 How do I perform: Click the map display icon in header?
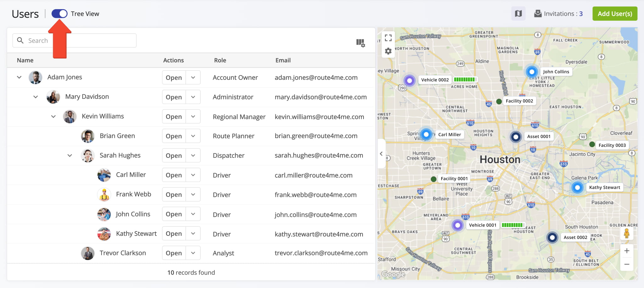tap(518, 14)
